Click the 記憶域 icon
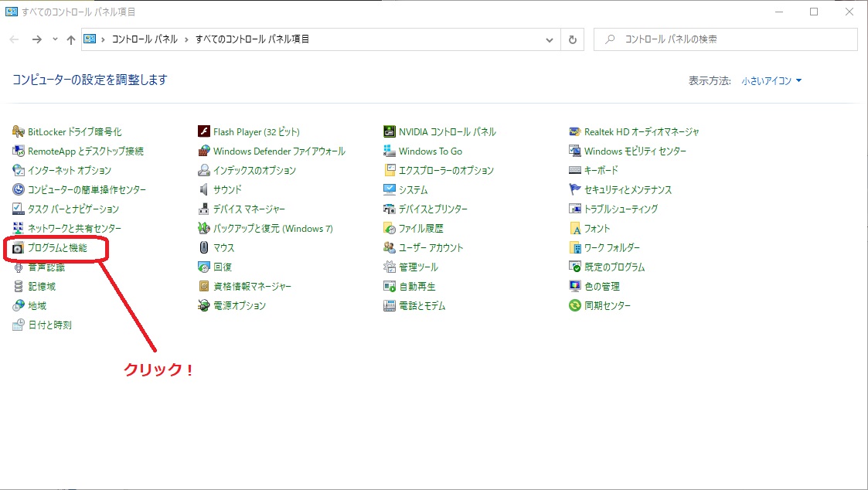 coord(19,286)
